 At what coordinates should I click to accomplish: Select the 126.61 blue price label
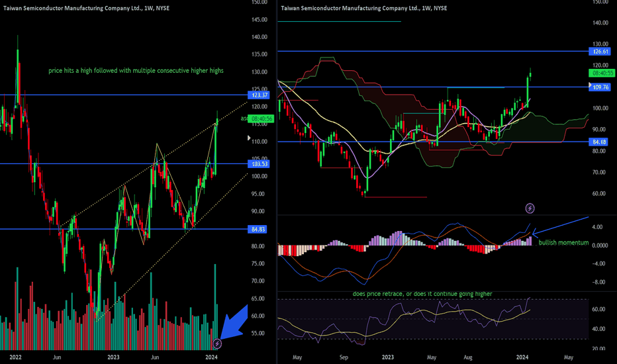pos(600,51)
